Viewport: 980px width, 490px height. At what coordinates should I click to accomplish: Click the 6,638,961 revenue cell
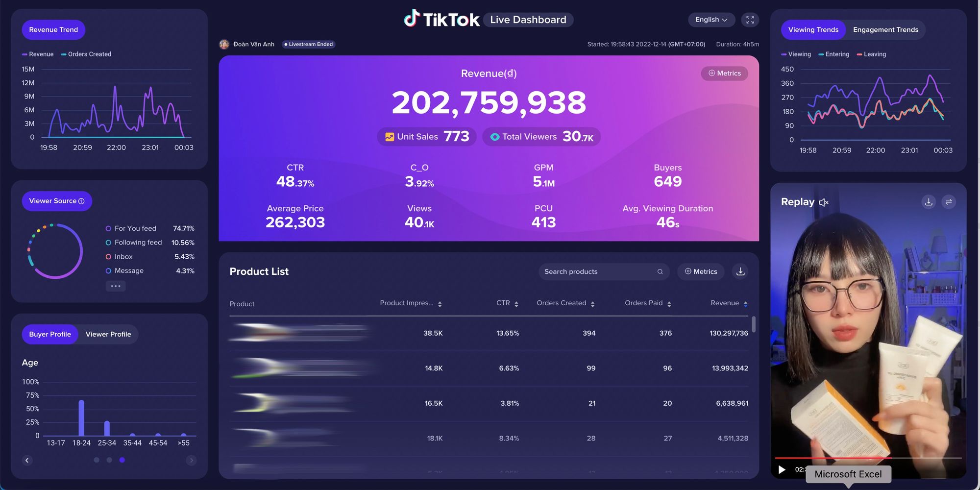pos(732,403)
